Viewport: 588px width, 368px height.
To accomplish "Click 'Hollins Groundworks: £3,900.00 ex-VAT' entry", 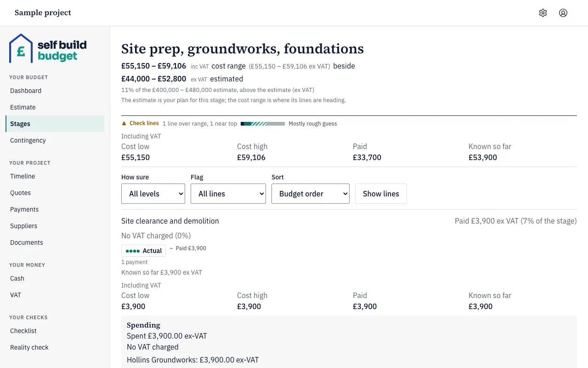I will (193, 360).
